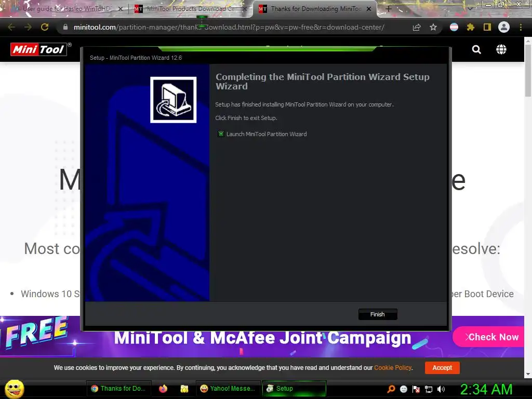
Task: Click the Finish button in the setup wizard
Action: (378, 314)
